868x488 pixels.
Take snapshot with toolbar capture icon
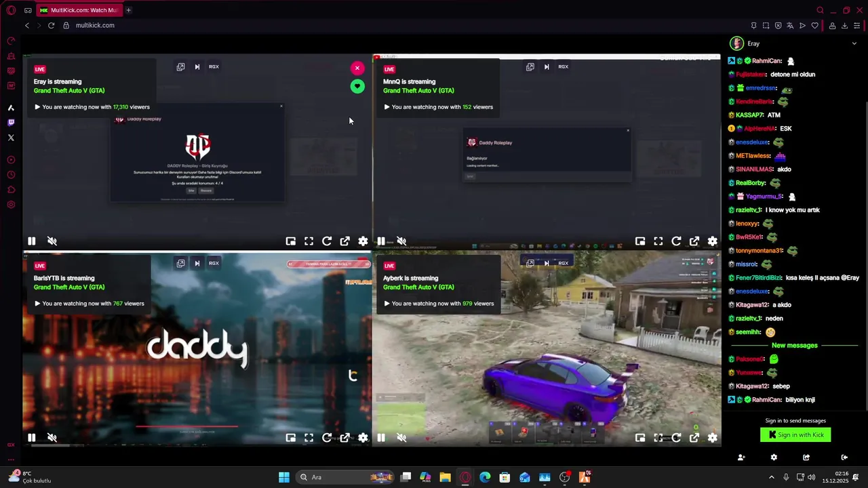click(x=766, y=26)
